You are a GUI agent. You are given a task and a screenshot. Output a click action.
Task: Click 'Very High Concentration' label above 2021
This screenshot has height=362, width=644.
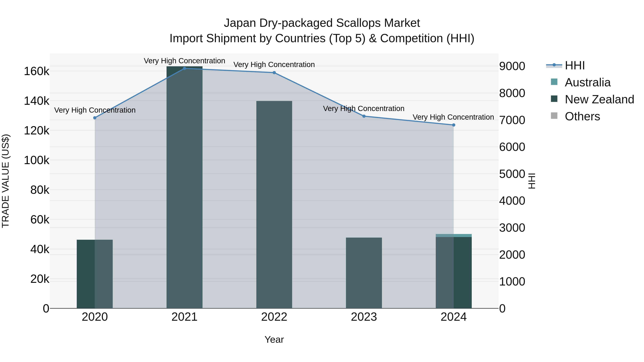pyautogui.click(x=184, y=61)
